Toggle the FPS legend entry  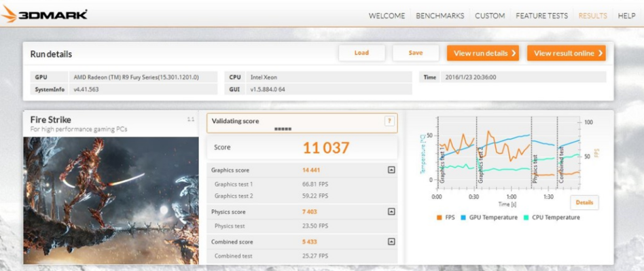[x=446, y=217]
